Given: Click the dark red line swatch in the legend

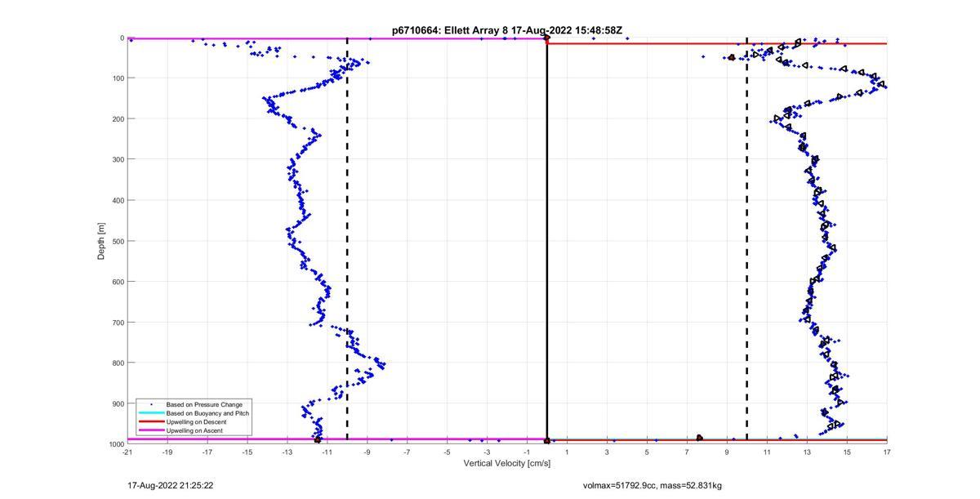Looking at the screenshot, I should (151, 422).
